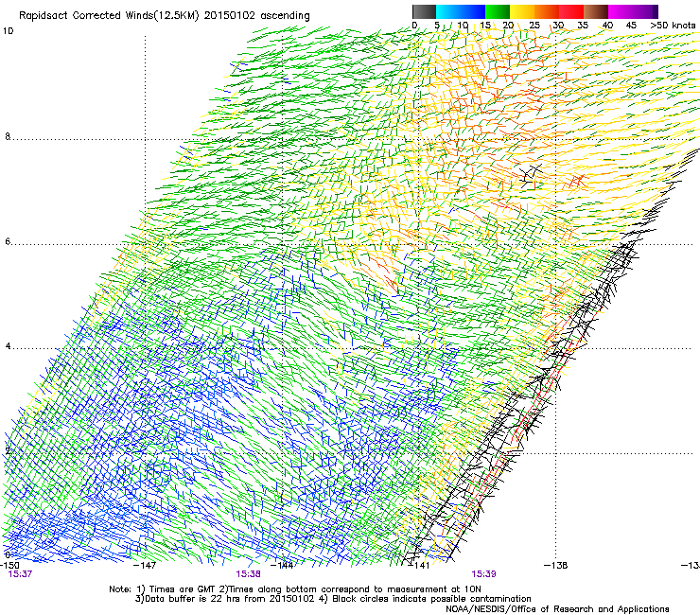
Task: Click the yellow 20-25 knots legend swatch
Action: (x=522, y=11)
